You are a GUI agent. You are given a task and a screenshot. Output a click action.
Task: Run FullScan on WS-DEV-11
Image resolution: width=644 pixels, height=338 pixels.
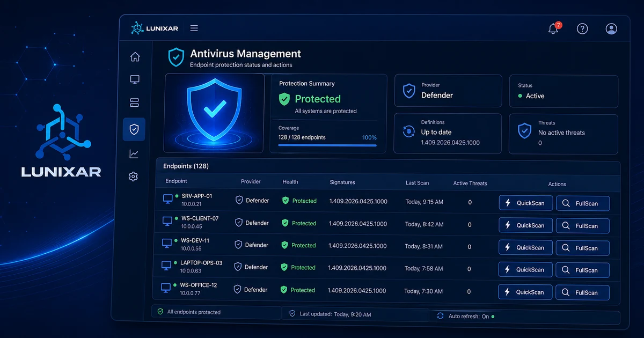pyautogui.click(x=583, y=248)
